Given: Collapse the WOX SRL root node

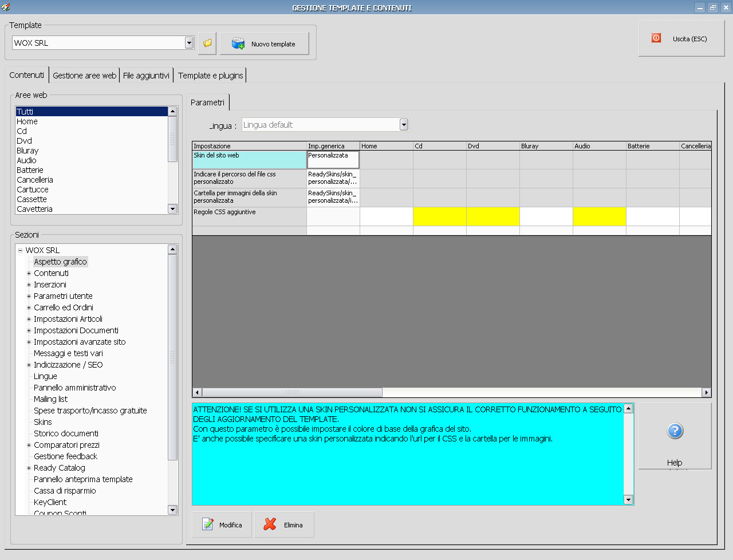Looking at the screenshot, I should 20,250.
